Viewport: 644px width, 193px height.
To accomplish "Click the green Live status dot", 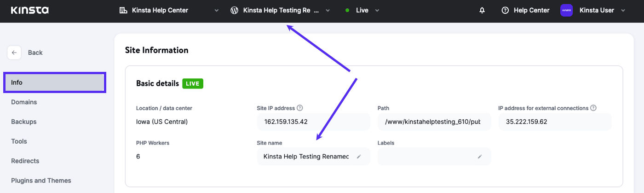I will tap(347, 10).
